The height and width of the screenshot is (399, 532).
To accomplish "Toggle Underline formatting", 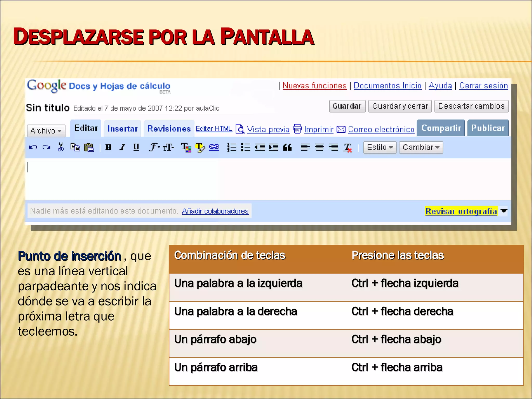I will click(136, 147).
